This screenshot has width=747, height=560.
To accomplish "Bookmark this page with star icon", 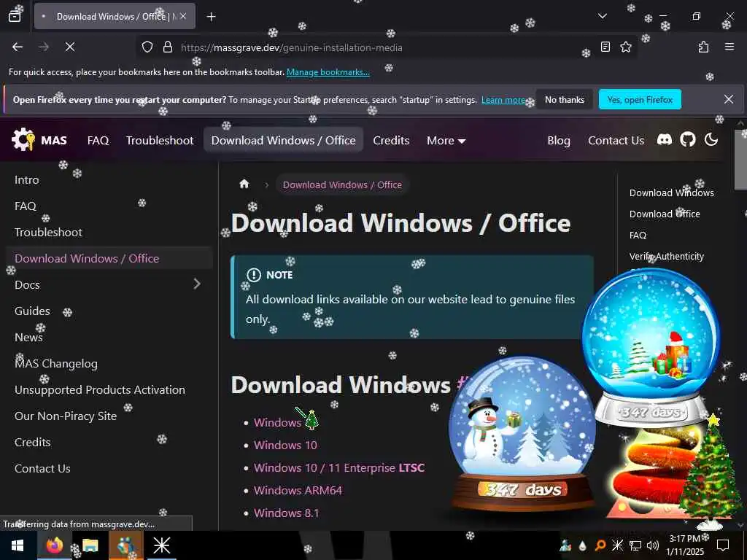I will coord(625,47).
